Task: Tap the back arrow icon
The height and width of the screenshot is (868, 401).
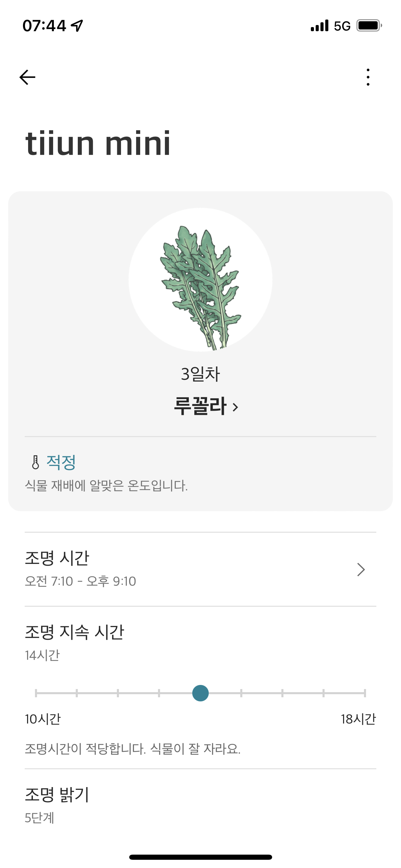Action: click(27, 77)
